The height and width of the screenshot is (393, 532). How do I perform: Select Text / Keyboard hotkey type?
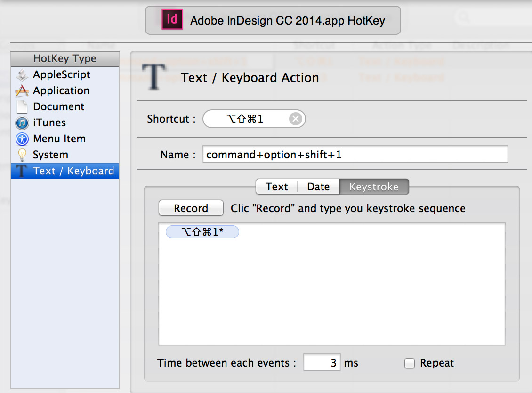click(x=65, y=171)
